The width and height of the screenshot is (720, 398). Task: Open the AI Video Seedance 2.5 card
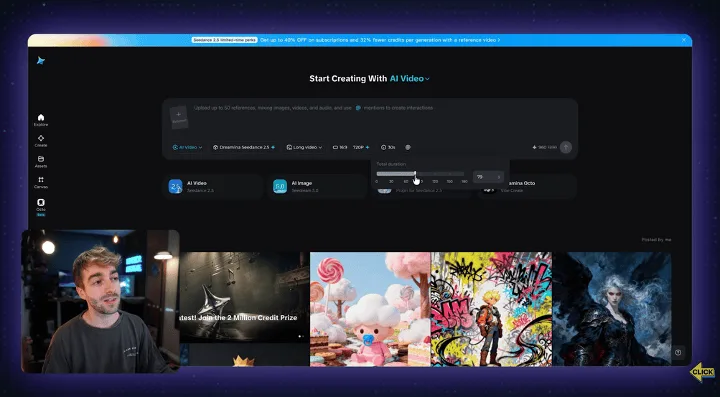[212, 186]
